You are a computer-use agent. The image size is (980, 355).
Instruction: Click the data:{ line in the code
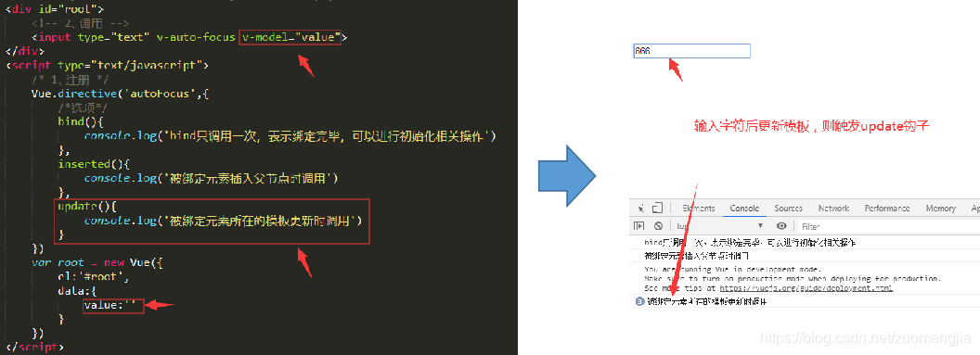pyautogui.click(x=77, y=291)
